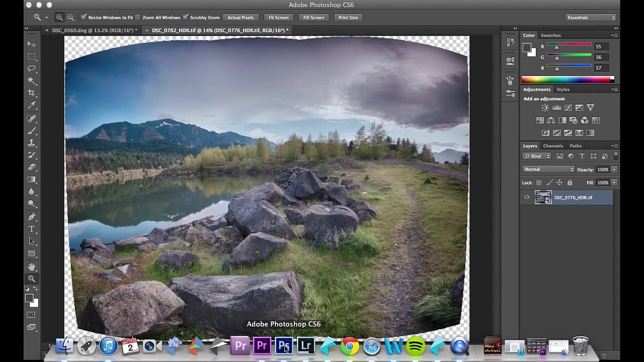644x362 pixels.
Task: Add a Gradient Map adjustment
Action: coord(591,133)
